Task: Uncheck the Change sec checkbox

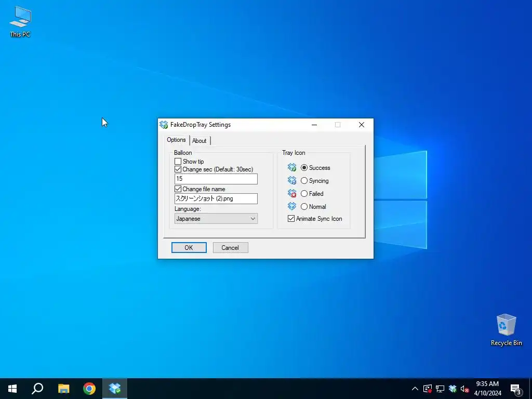Action: pyautogui.click(x=178, y=169)
